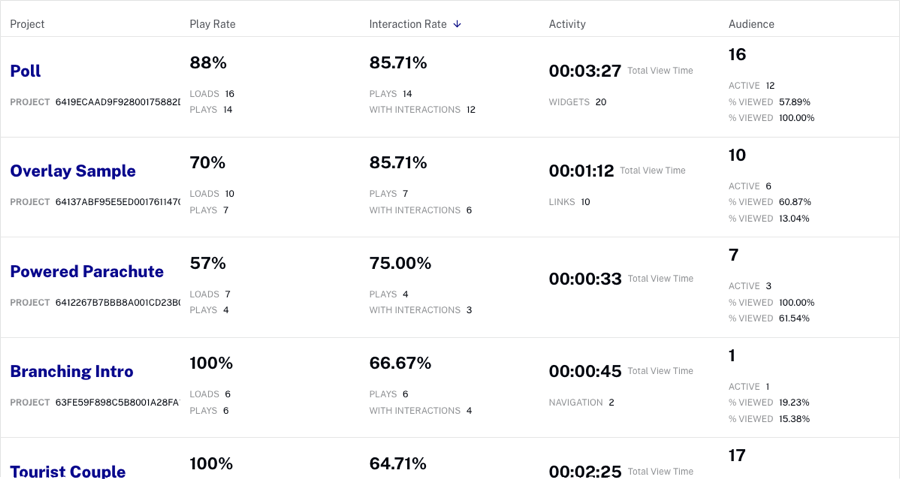Click Poll's audience count of 16

737,55
